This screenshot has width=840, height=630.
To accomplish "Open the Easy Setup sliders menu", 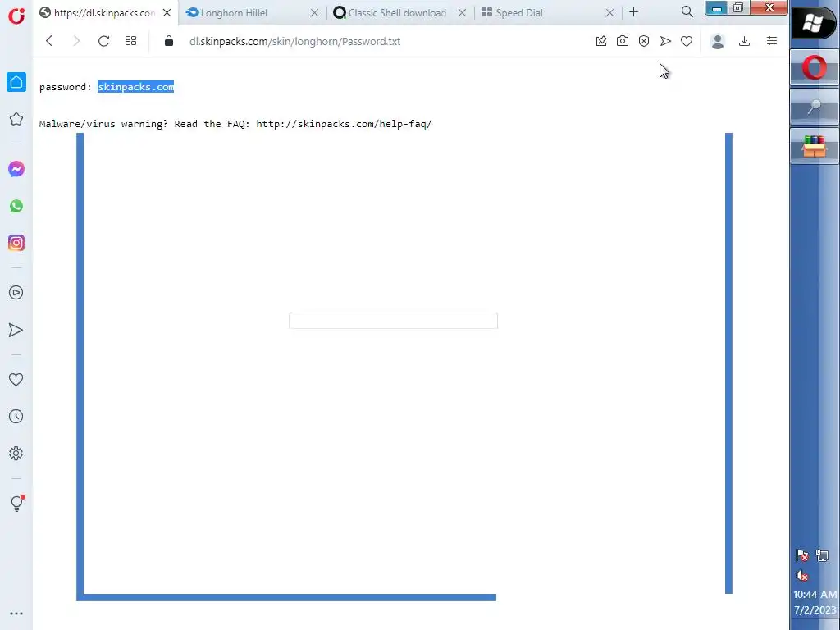I will (x=771, y=41).
